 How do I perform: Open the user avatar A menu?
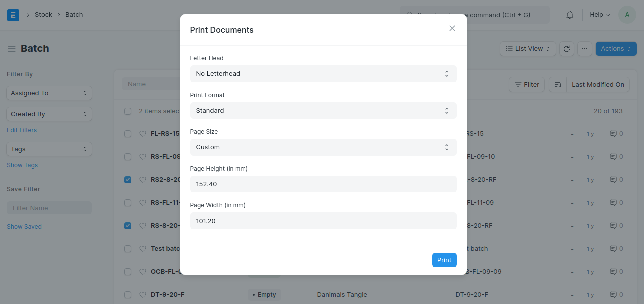(627, 15)
